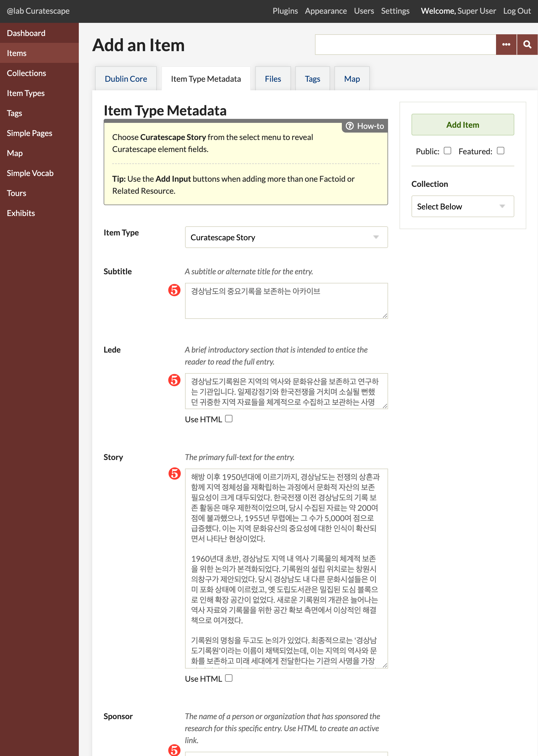Image resolution: width=538 pixels, height=756 pixels.
Task: Open Tours in the sidebar
Action: [x=39, y=193]
